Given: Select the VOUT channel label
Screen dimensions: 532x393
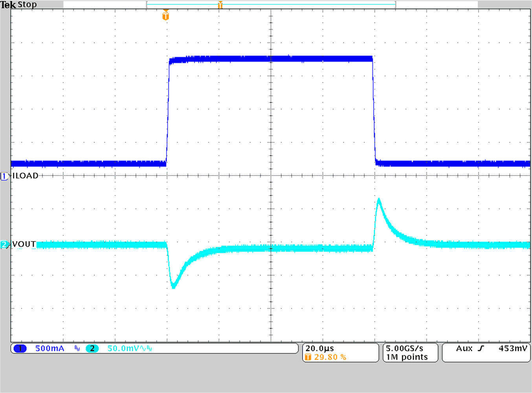Looking at the screenshot, I should [23, 244].
